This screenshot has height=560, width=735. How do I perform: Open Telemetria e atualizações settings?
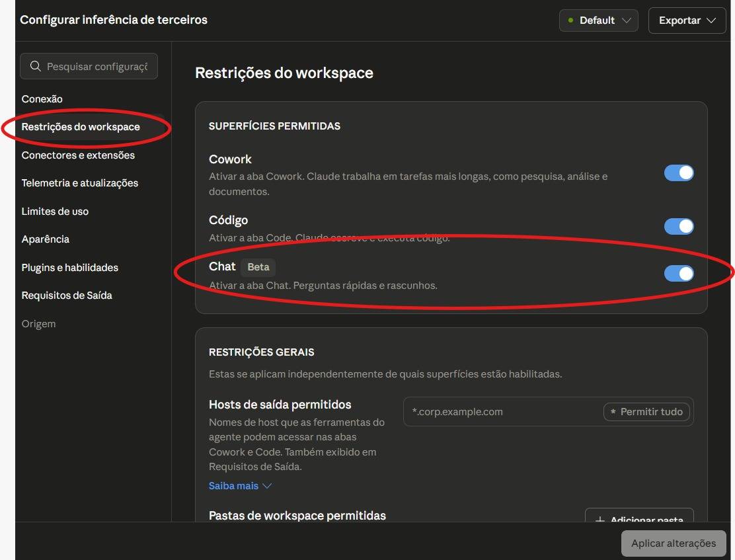[80, 183]
